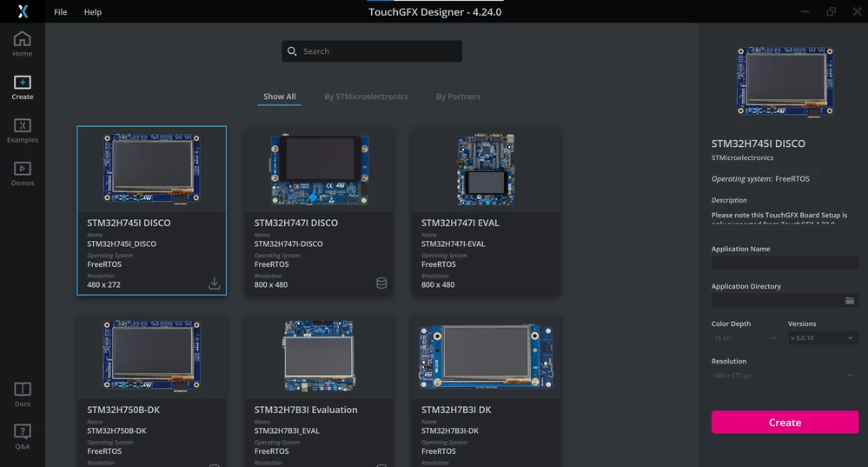Open the File menu

pos(60,11)
